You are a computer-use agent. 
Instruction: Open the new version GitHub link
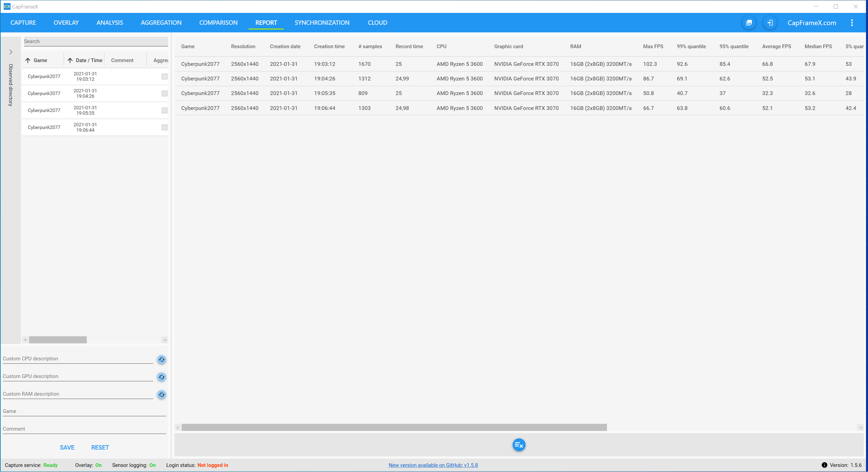433,465
